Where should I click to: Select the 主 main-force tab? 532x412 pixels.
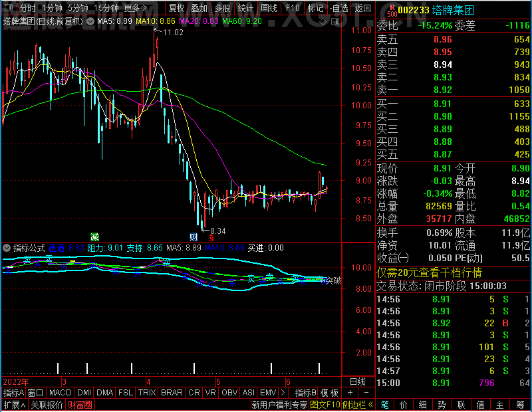[x=500, y=405]
